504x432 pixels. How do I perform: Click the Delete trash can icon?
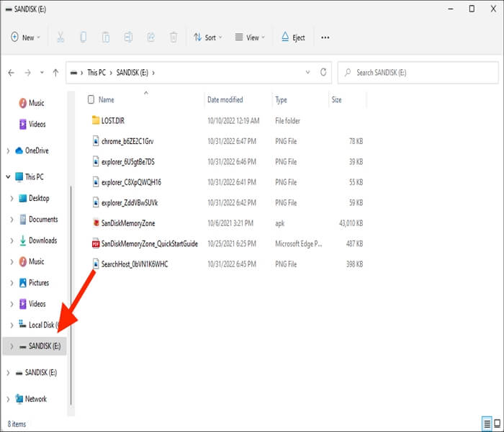point(173,37)
